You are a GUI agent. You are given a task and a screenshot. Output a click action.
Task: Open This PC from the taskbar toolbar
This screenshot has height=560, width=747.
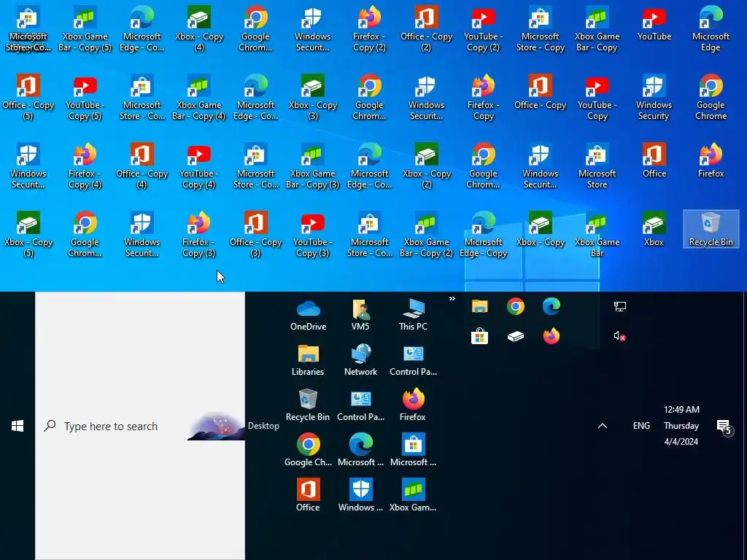click(x=413, y=315)
